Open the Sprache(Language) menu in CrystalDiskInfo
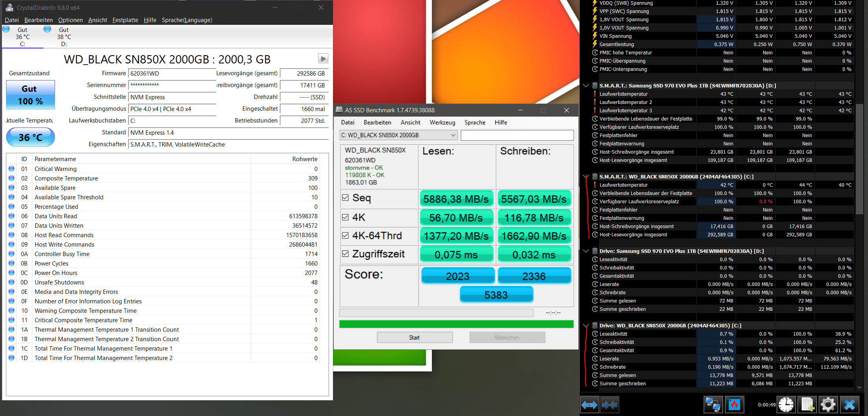The image size is (868, 416). (x=187, y=20)
